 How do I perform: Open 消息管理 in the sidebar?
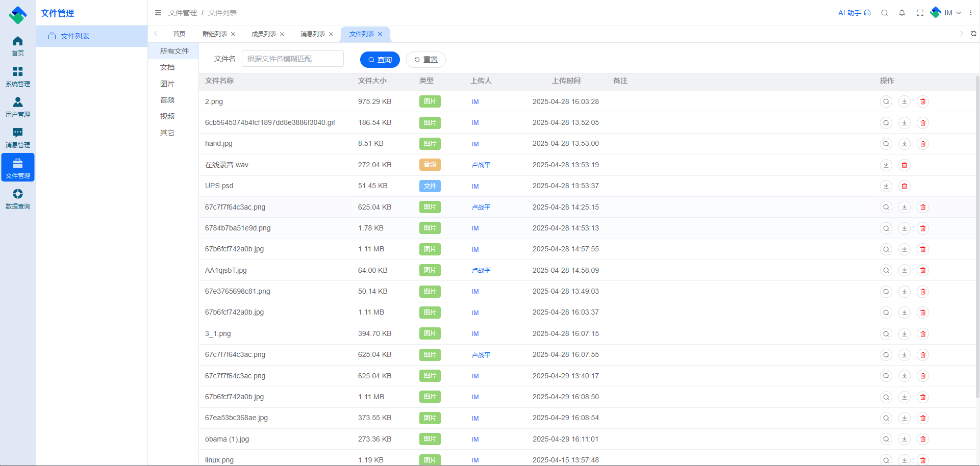point(18,137)
